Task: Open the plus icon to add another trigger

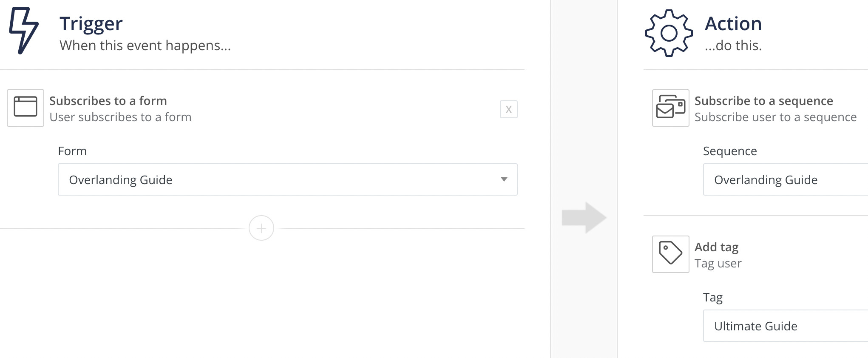Action: [261, 228]
